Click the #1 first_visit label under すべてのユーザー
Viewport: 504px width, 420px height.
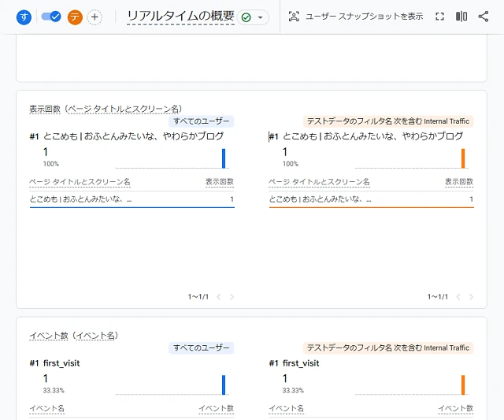(x=54, y=363)
